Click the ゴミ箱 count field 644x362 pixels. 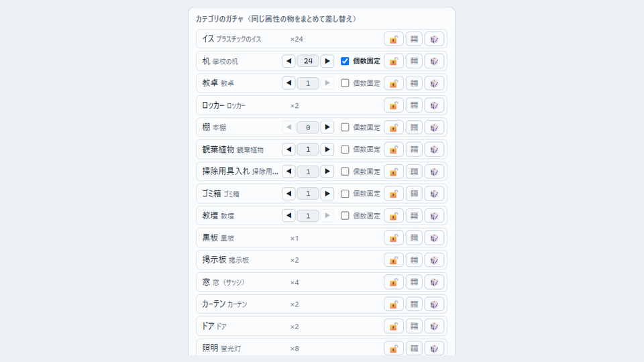click(308, 194)
